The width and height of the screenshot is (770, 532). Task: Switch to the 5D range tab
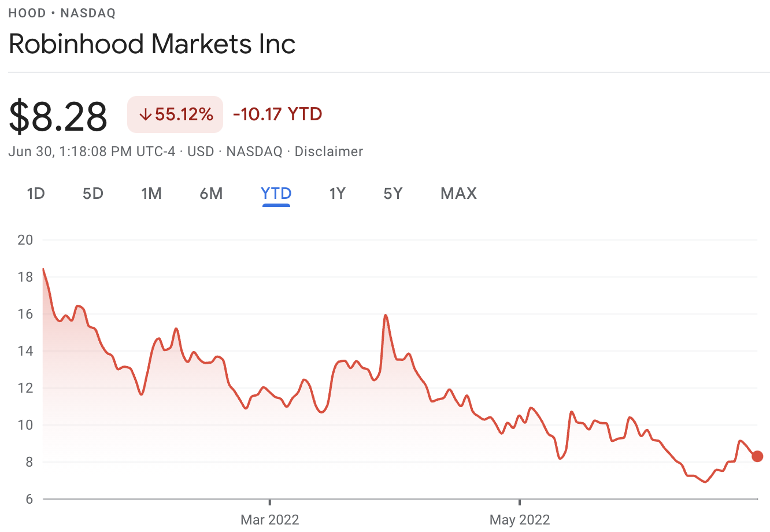pos(92,193)
